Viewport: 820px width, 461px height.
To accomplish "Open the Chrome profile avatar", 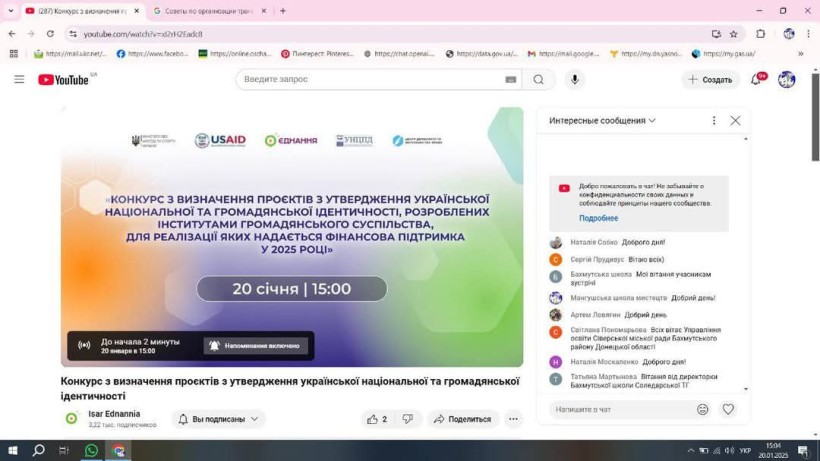I will [x=789, y=34].
